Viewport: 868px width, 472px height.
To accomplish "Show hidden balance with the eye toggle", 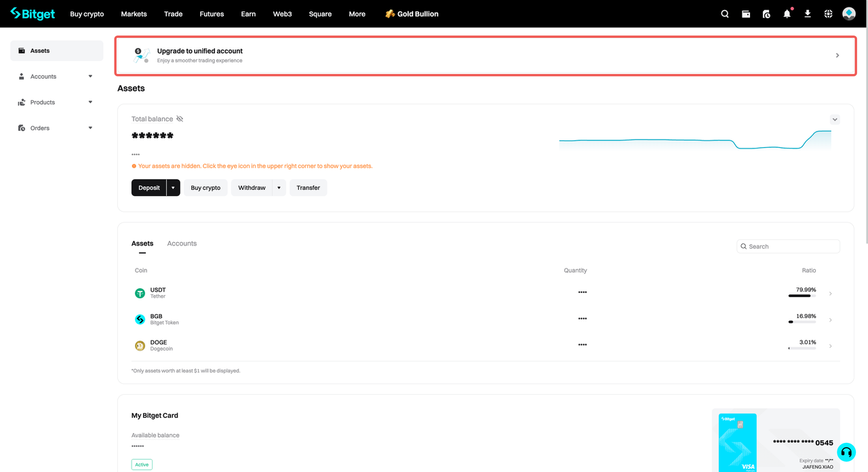I will [x=179, y=119].
